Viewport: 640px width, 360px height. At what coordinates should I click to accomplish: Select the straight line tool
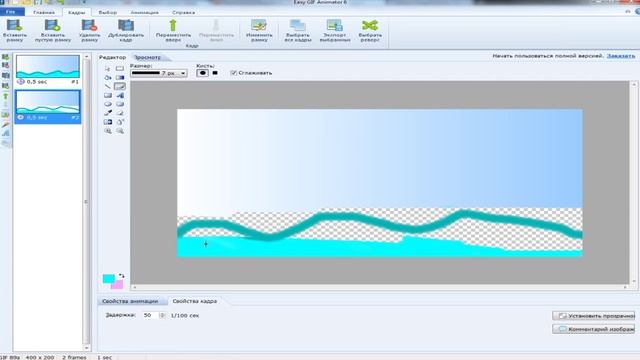tap(108, 87)
